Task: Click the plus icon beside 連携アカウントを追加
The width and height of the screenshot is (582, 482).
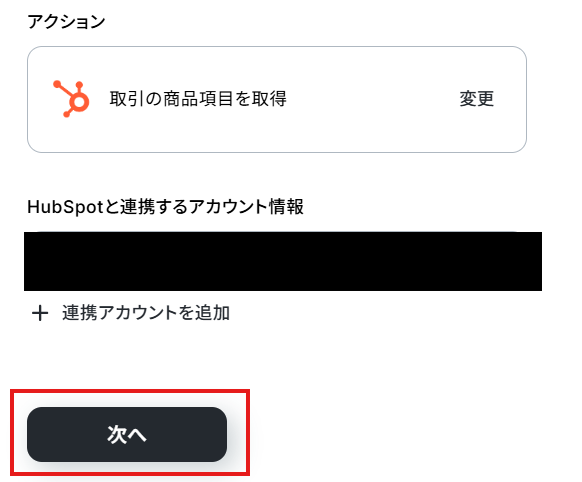Action: [40, 313]
